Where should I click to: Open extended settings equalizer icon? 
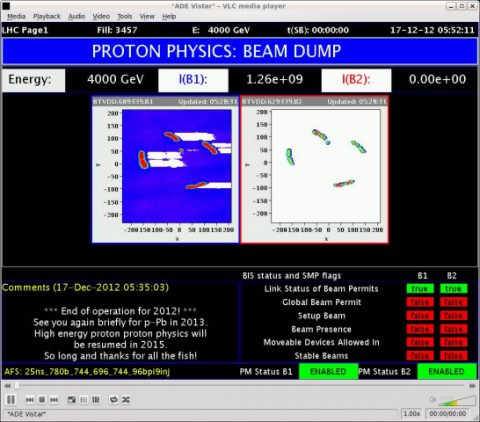(x=96, y=400)
